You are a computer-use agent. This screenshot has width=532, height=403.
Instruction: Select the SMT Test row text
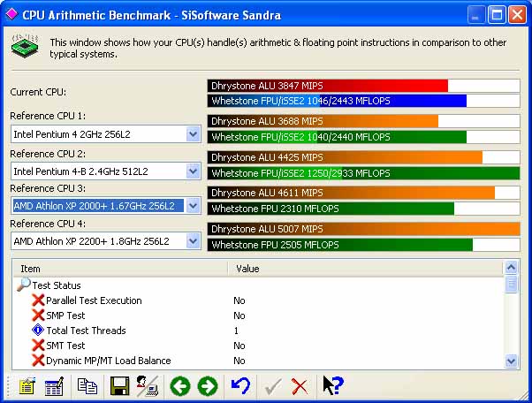pyautogui.click(x=65, y=346)
